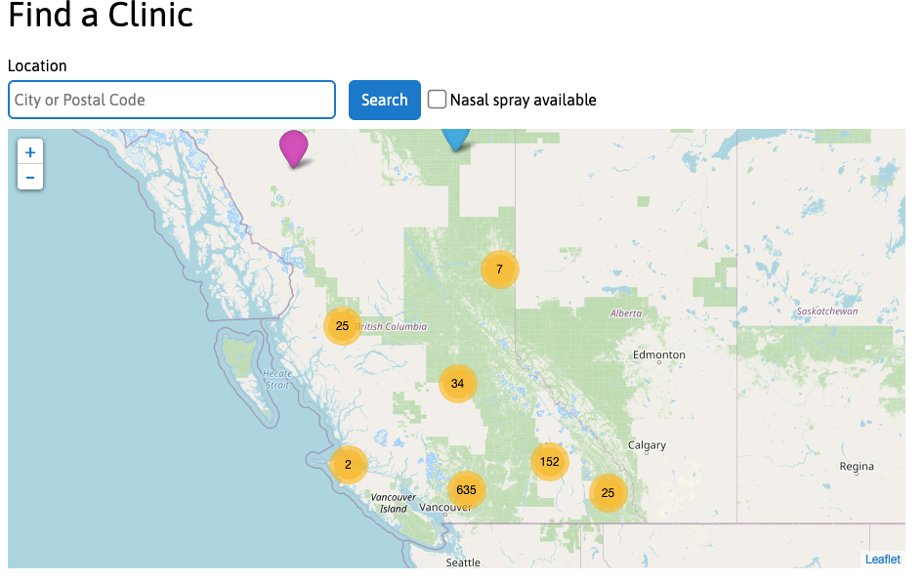Expand the cluster marker labeled 34

(x=457, y=384)
